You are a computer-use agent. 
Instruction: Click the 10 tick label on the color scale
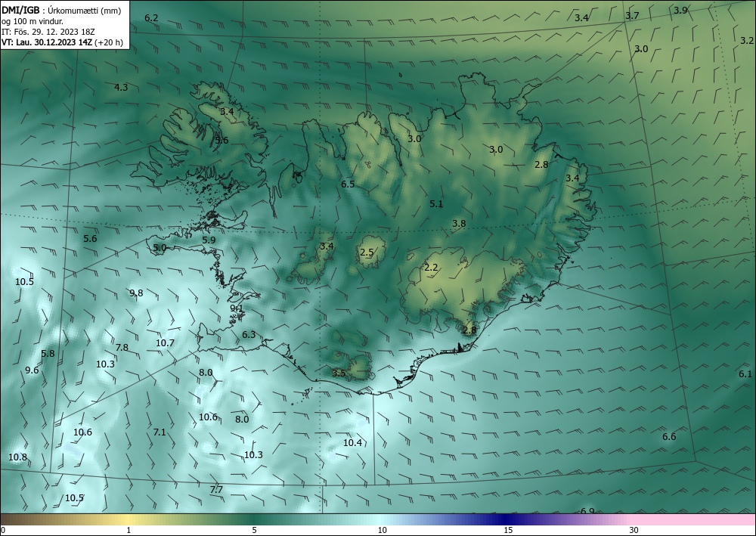(x=383, y=530)
